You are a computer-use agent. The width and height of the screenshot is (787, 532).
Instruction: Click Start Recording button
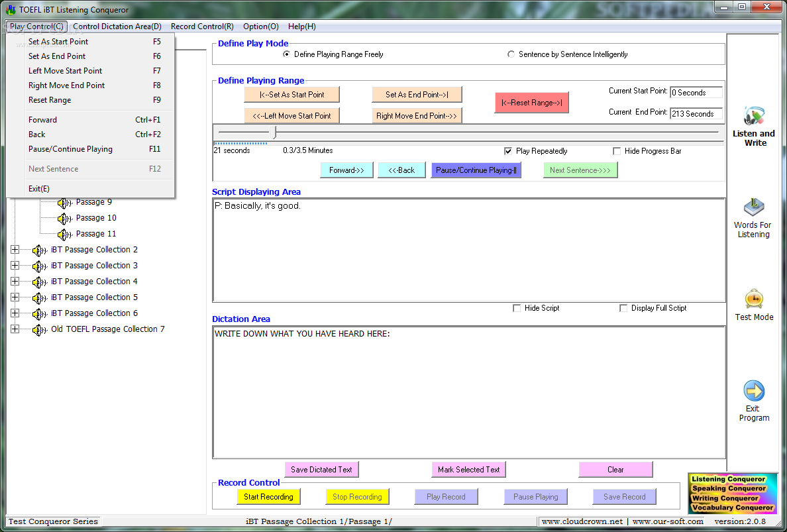click(268, 497)
